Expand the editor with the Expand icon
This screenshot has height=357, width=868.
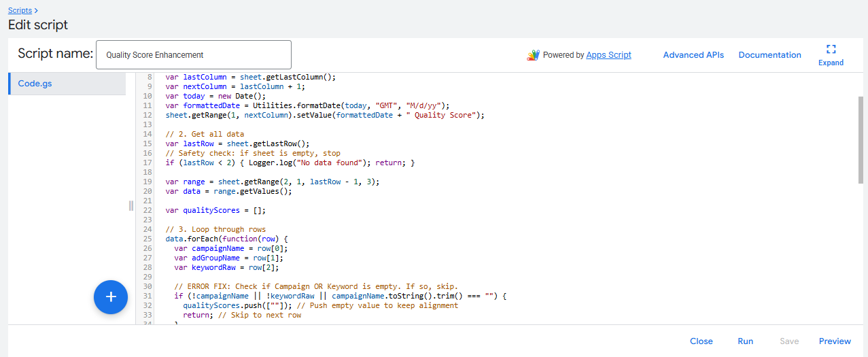click(831, 54)
